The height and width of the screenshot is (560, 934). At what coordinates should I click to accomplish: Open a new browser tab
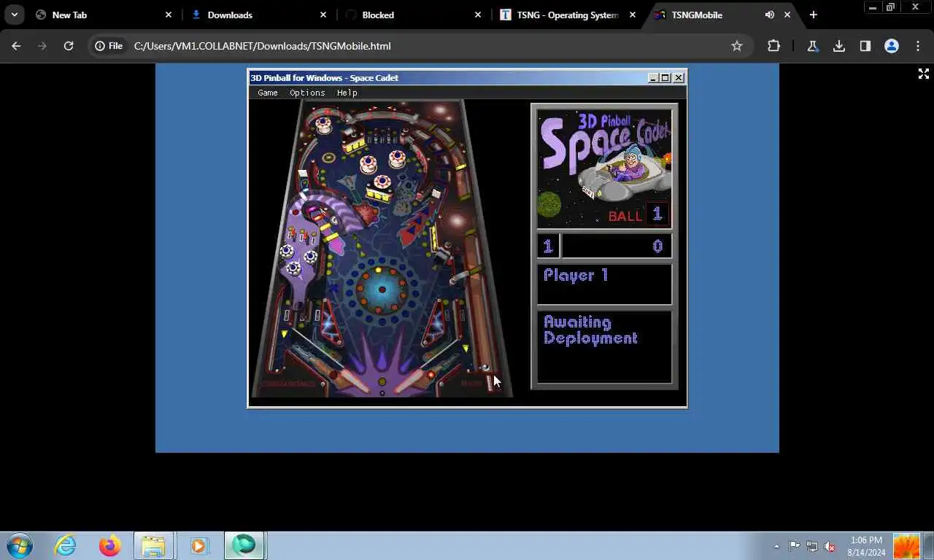click(813, 15)
